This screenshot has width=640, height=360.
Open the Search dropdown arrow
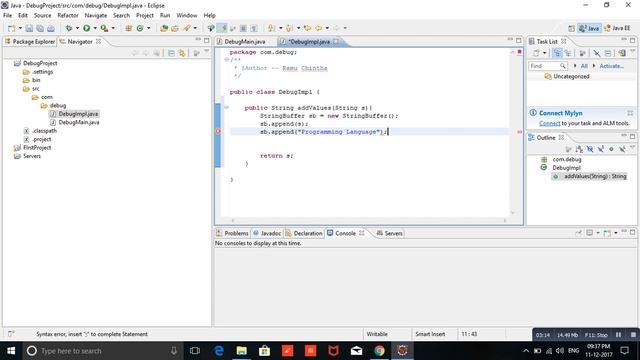pyautogui.click(x=195, y=28)
